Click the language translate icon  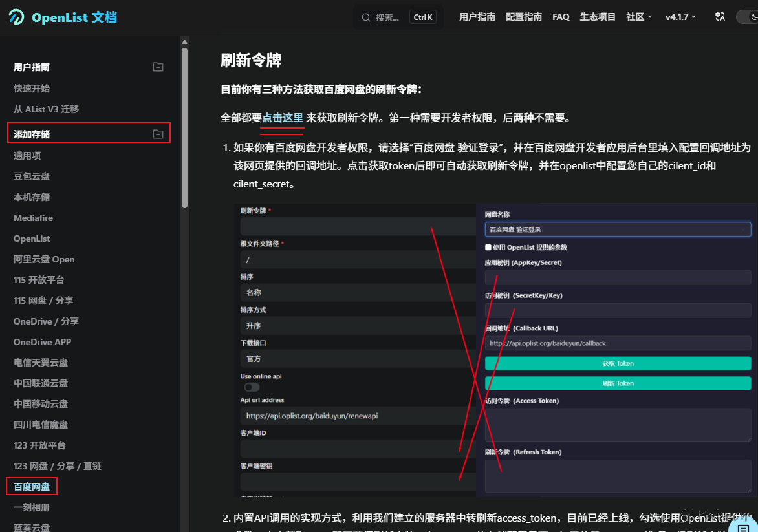720,17
